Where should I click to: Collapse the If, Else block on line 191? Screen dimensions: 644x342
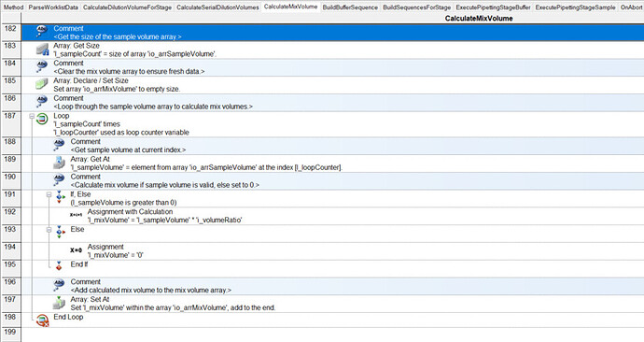tap(49, 195)
